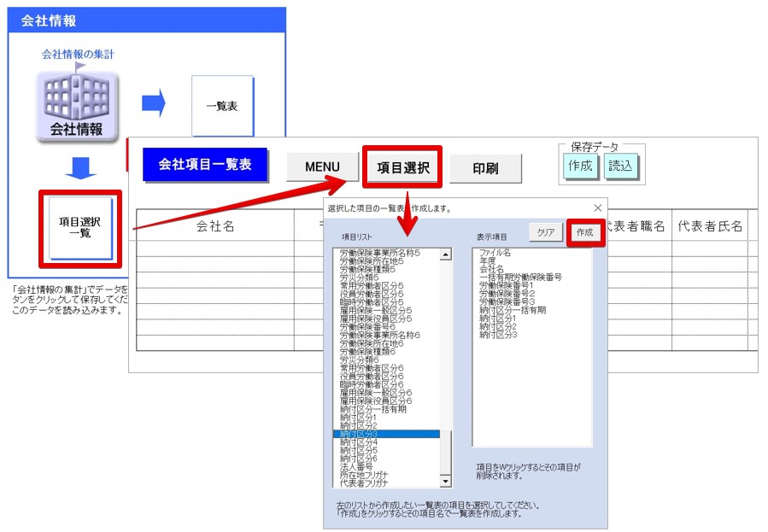Click the クリア button in dialog
The height and width of the screenshot is (532, 768).
(x=546, y=232)
